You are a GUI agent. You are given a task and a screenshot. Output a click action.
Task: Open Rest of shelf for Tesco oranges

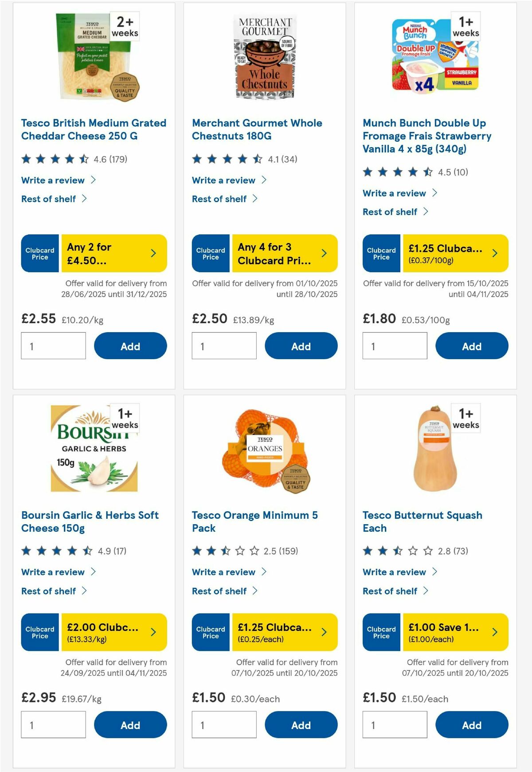220,591
